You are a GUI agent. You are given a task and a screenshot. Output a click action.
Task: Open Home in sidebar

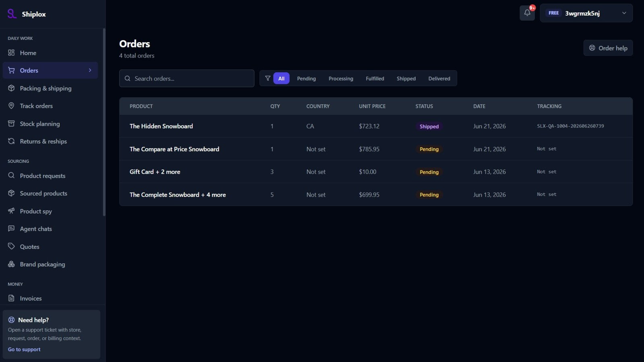click(50, 53)
